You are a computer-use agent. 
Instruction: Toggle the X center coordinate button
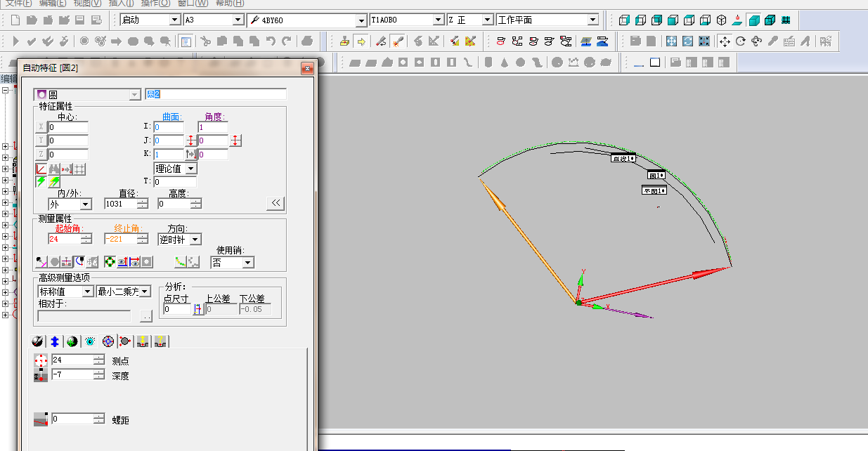click(41, 127)
